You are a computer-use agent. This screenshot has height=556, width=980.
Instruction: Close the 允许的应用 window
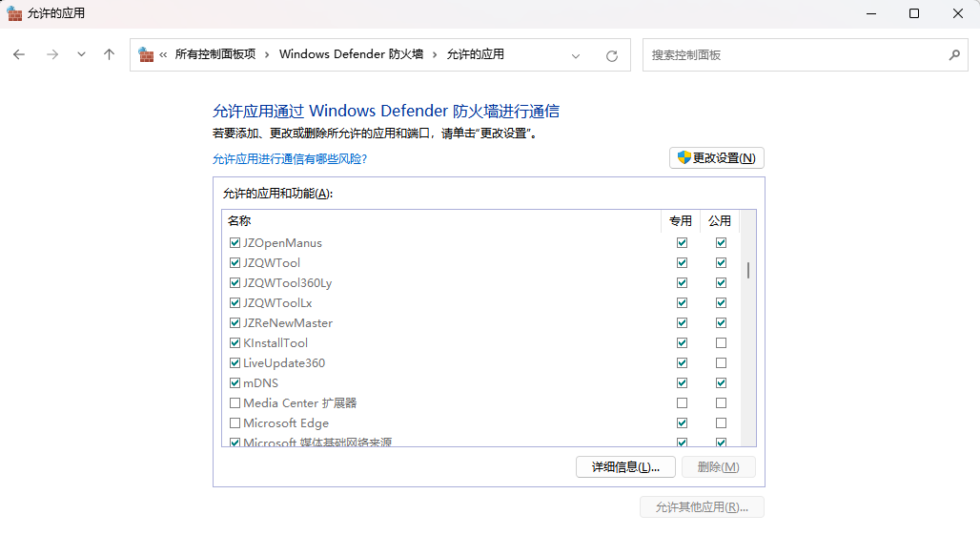[957, 13]
